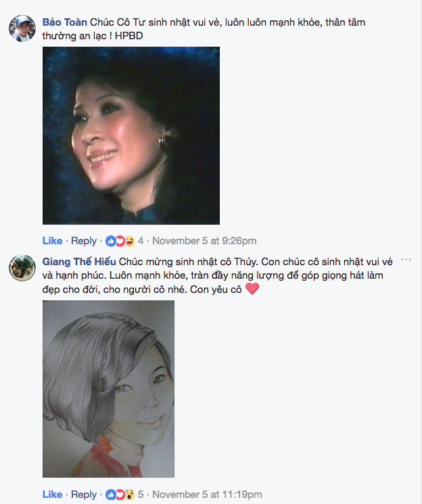Show the reaction count 5 on Giang's comment

(141, 495)
